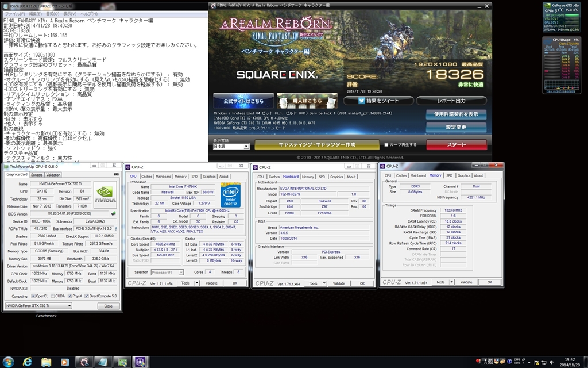Click キャスティング・キャラクター作成 button

[317, 144]
